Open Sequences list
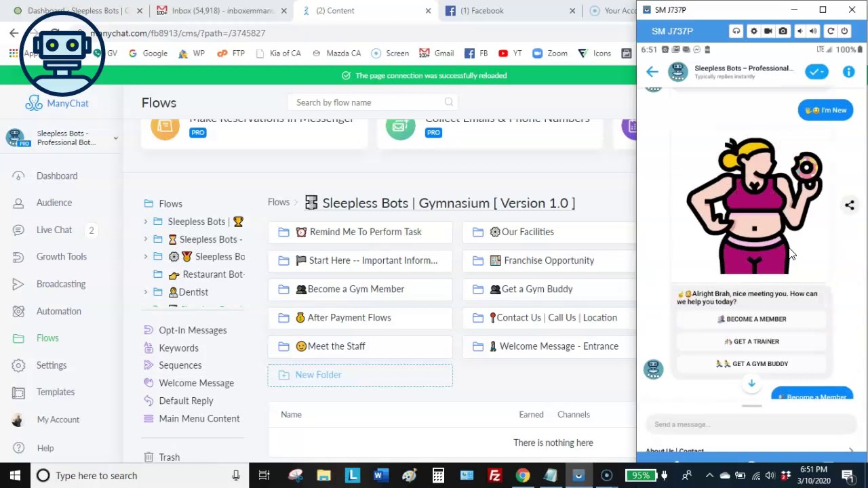 click(x=180, y=365)
